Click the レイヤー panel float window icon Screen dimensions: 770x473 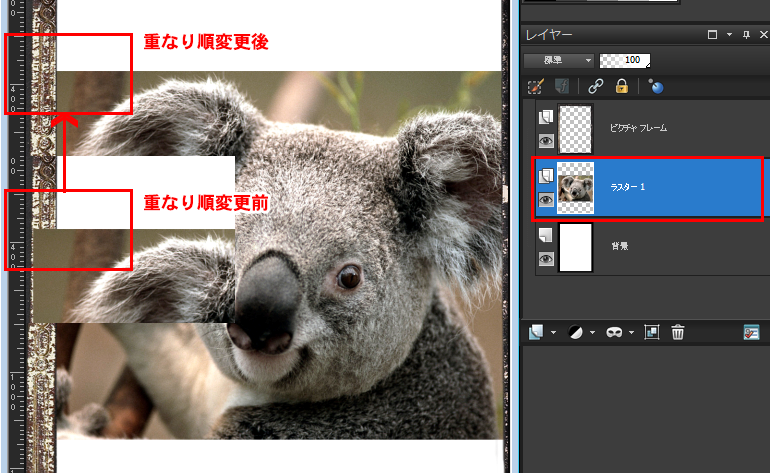tap(712, 34)
